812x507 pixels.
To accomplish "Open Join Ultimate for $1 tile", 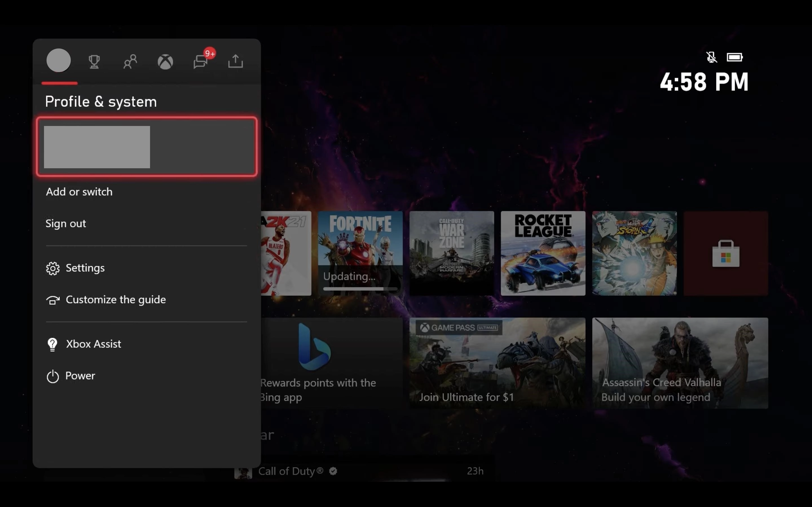I will [x=497, y=363].
